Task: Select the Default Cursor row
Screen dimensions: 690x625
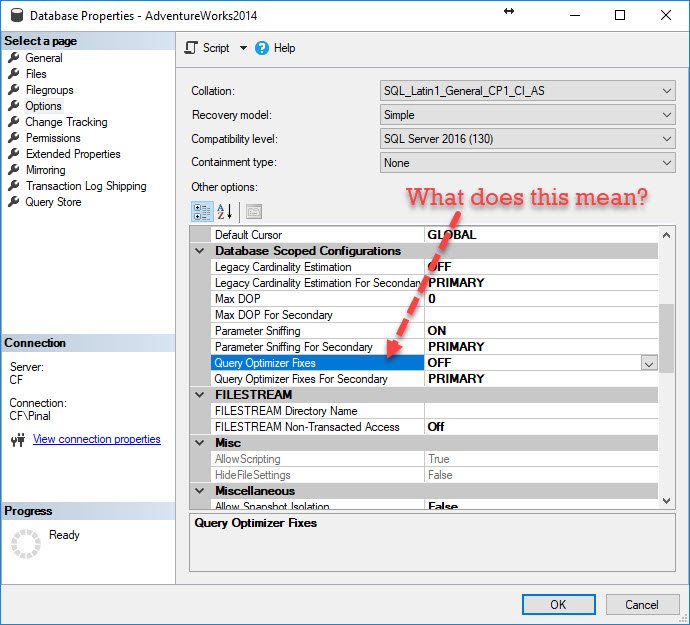Action: pyautogui.click(x=434, y=235)
